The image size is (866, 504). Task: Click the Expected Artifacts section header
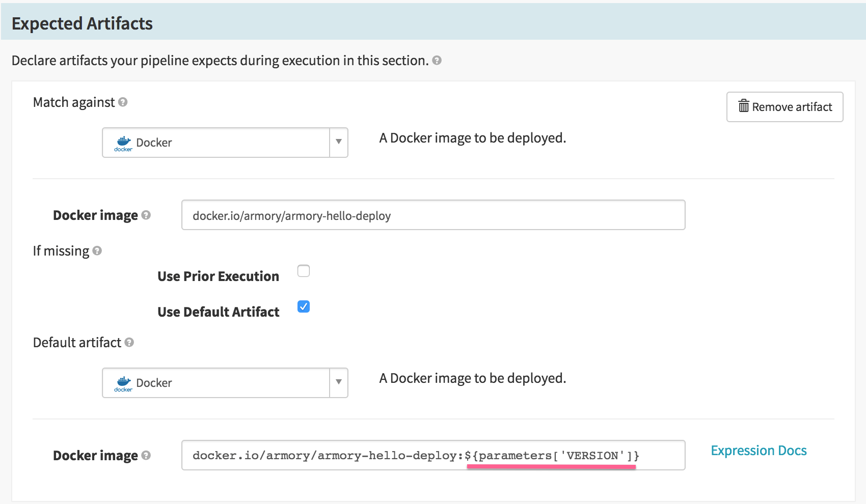[82, 23]
